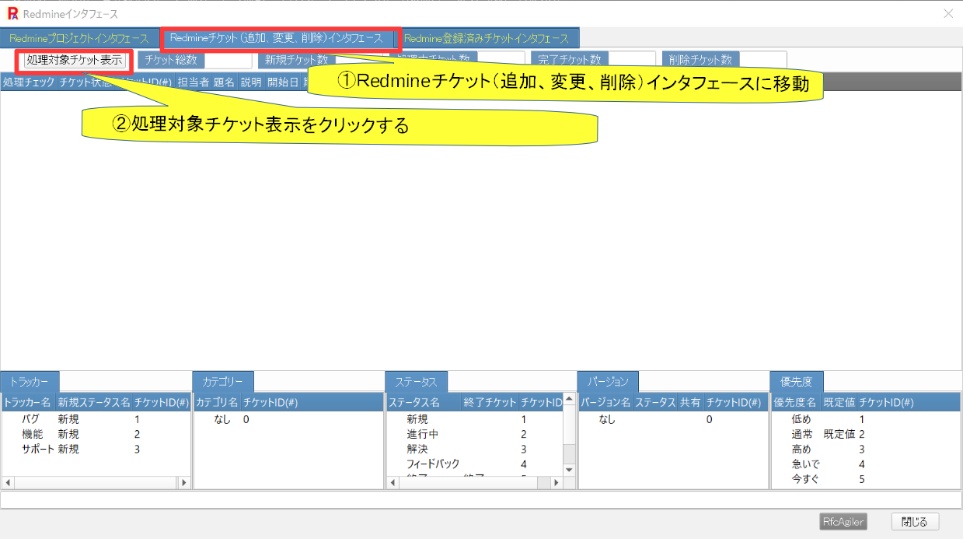Select the 優先度 panel tab
The height and width of the screenshot is (539, 963).
click(x=797, y=382)
